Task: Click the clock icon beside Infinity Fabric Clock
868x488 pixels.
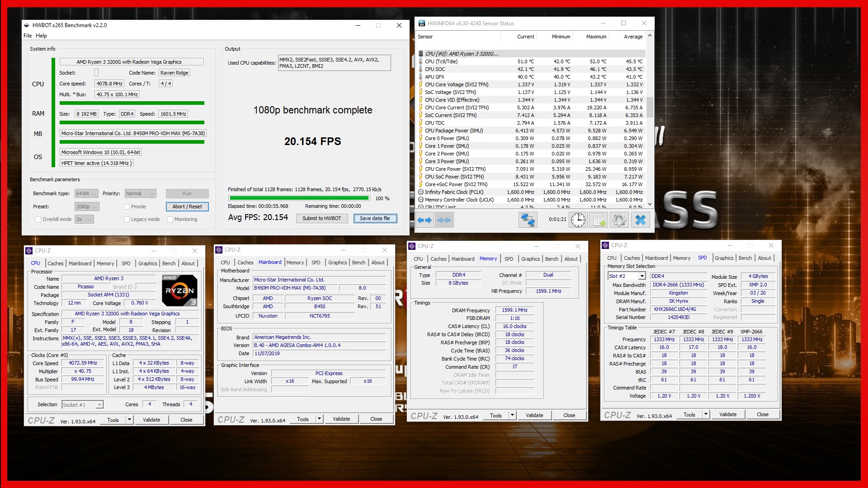Action: pyautogui.click(x=421, y=192)
